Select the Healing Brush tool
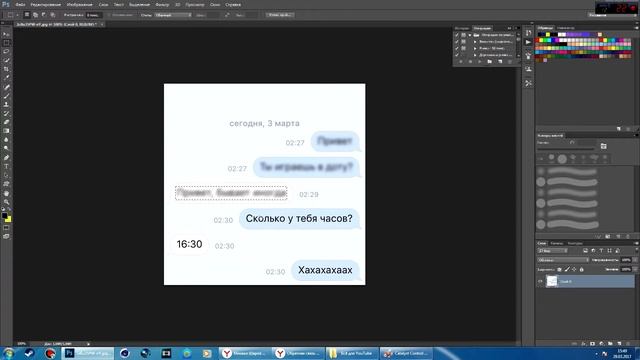This screenshot has height=360, width=640. 6,87
